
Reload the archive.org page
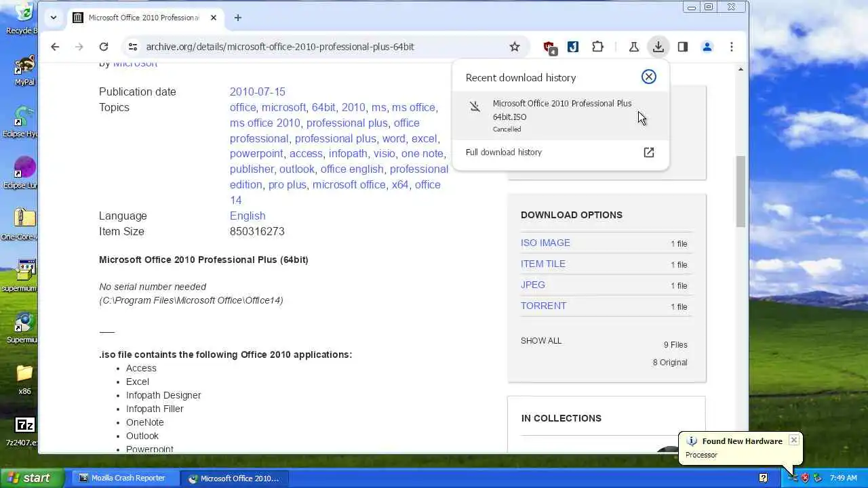pyautogui.click(x=104, y=47)
